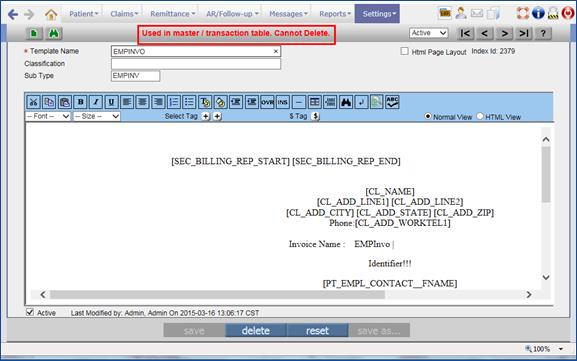Run the ABC spell check
Viewport: 577px width, 361px height.
coord(392,102)
